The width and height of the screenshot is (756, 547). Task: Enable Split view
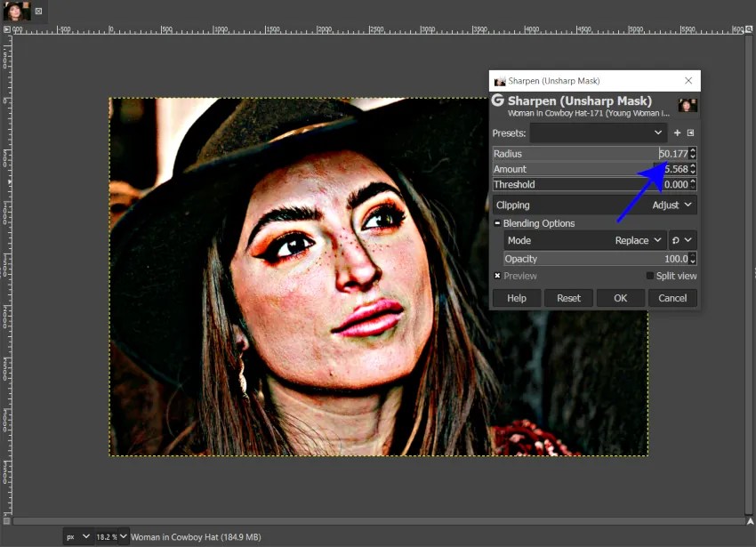(x=650, y=276)
